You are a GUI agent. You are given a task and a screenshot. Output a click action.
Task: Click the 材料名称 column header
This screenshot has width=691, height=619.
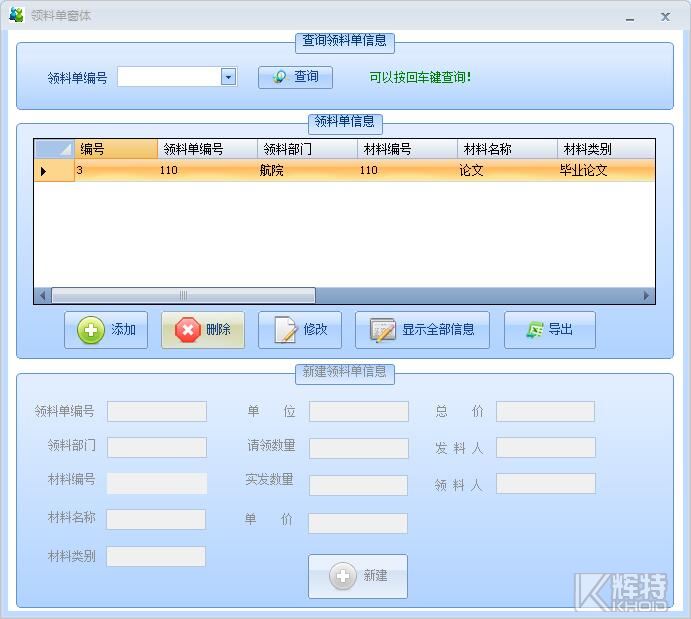pos(506,149)
